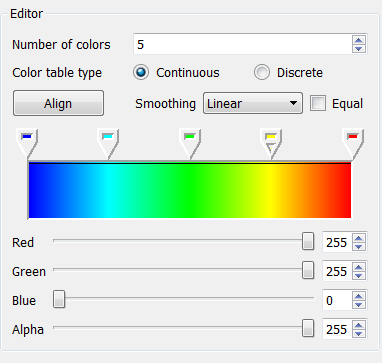Increase Blue value with up arrow

(x=359, y=296)
